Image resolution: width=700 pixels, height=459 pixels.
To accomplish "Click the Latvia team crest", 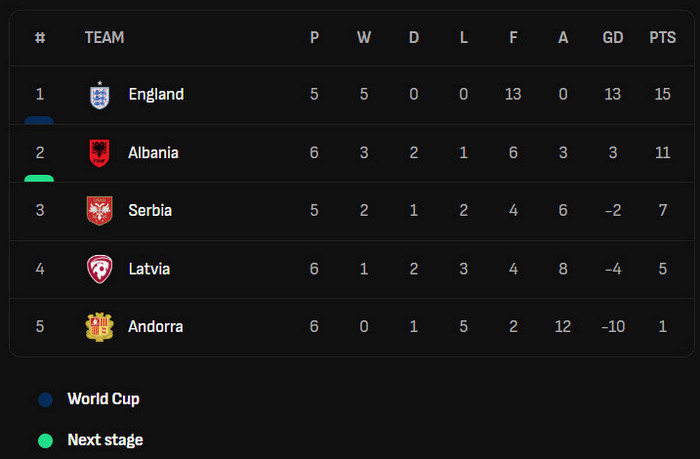I will (x=98, y=269).
